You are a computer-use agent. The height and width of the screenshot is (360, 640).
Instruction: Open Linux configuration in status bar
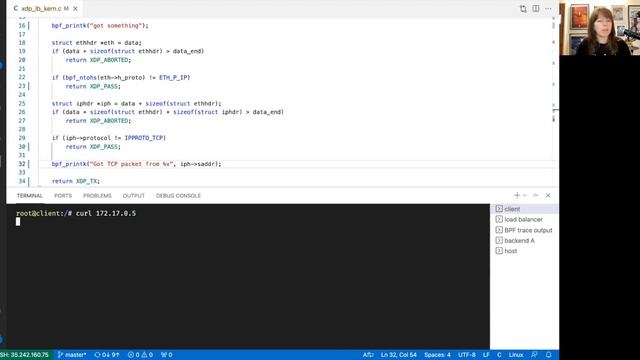tap(516, 355)
